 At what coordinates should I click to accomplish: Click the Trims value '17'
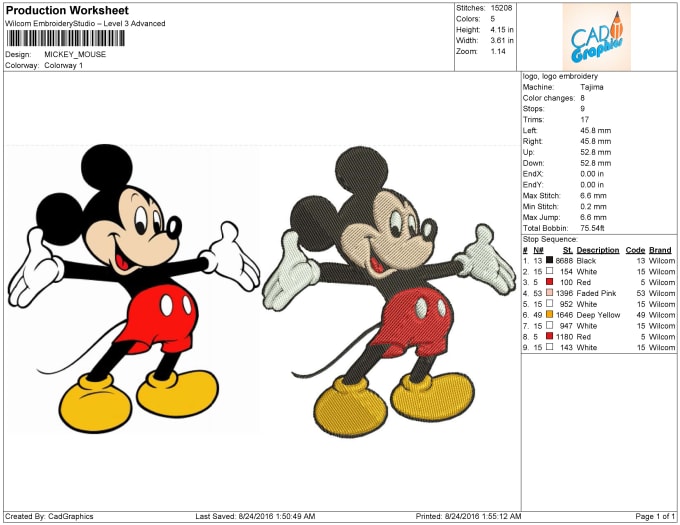585,120
